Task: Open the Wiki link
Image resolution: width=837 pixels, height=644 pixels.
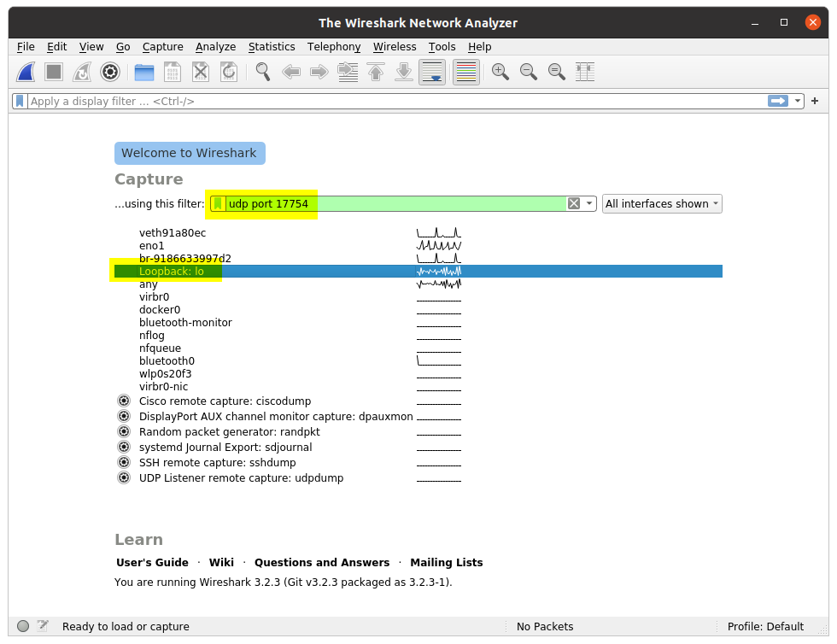Action: [221, 562]
